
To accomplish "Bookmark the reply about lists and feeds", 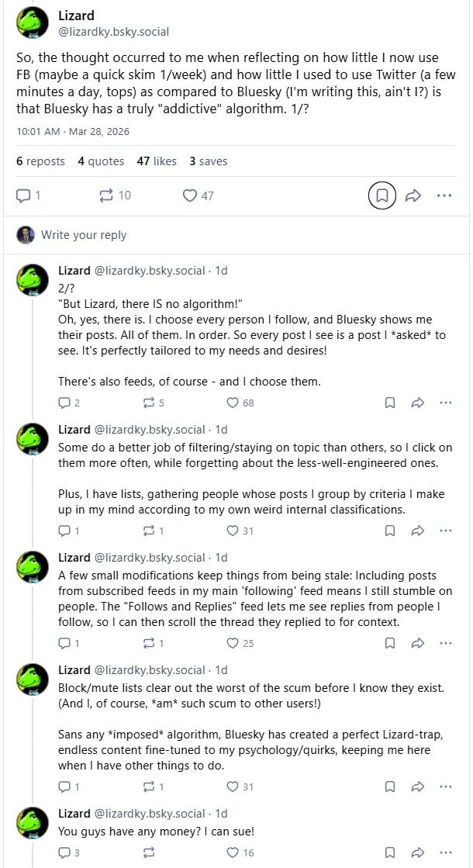I will (390, 531).
